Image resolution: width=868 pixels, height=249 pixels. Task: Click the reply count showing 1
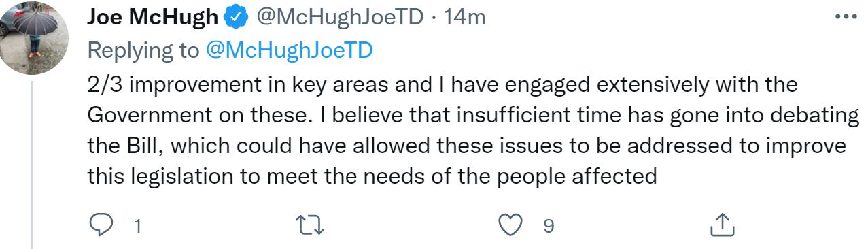coord(137,227)
